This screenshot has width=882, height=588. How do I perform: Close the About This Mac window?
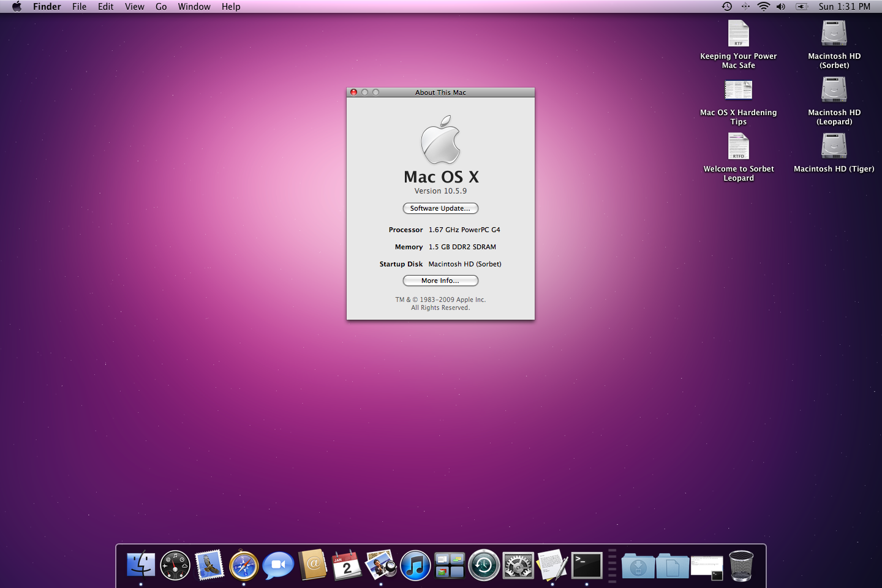pos(353,92)
